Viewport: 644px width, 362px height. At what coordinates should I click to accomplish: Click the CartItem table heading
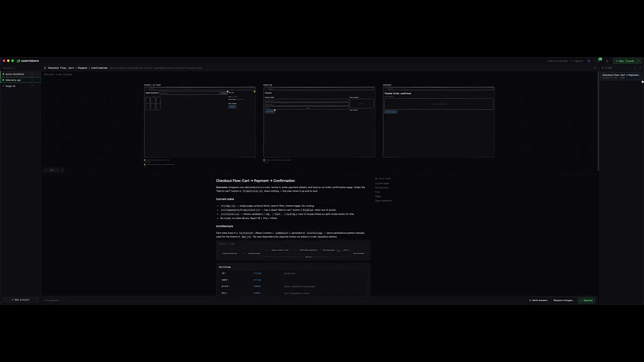[224, 267]
